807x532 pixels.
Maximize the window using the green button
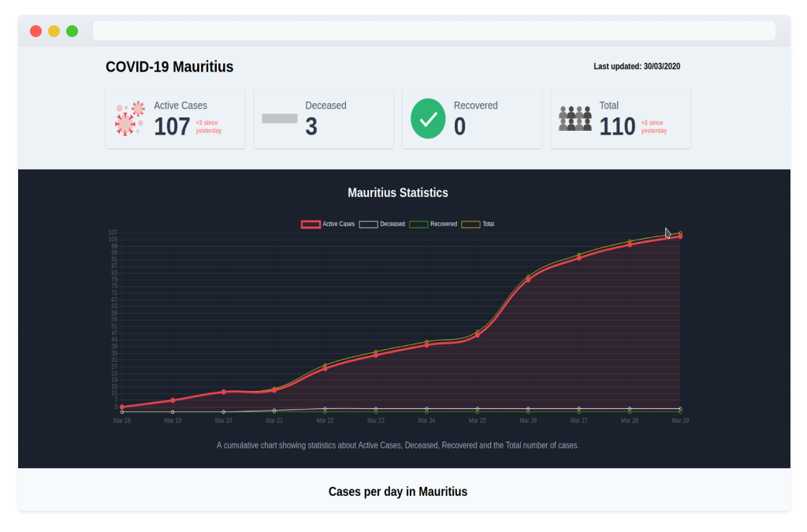click(72, 31)
